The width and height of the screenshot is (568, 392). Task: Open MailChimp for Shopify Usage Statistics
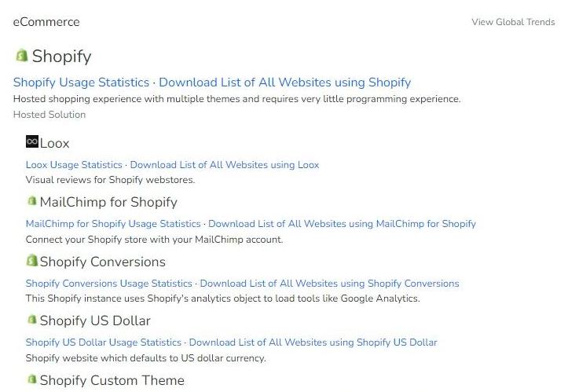click(113, 224)
